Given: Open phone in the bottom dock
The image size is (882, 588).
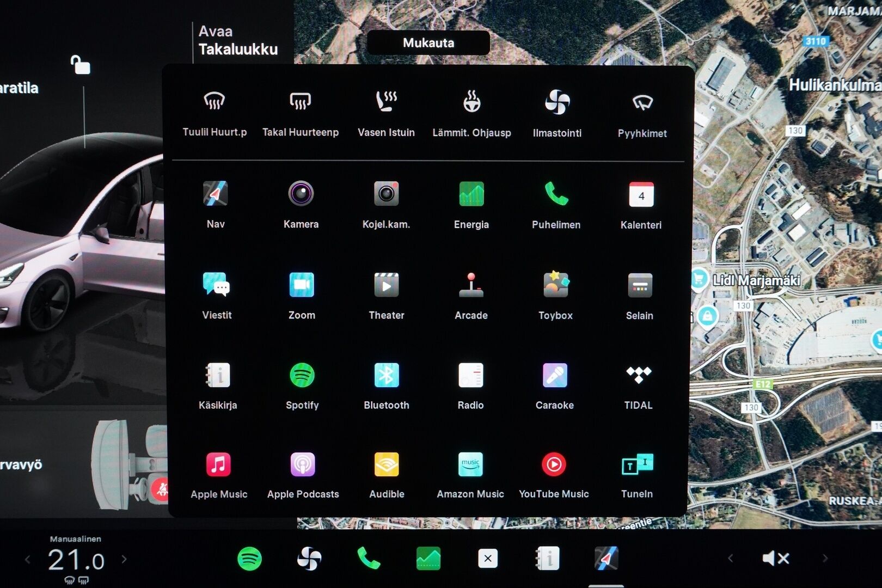Looking at the screenshot, I should (369, 559).
